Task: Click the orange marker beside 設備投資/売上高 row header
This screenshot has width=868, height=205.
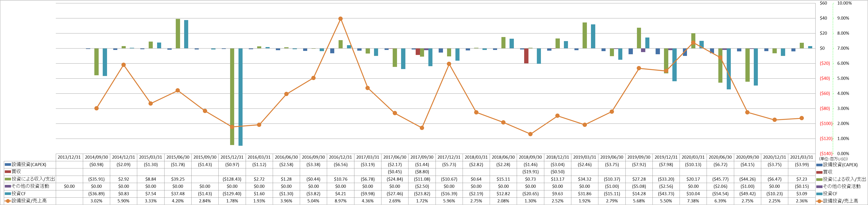Action: click(8, 201)
